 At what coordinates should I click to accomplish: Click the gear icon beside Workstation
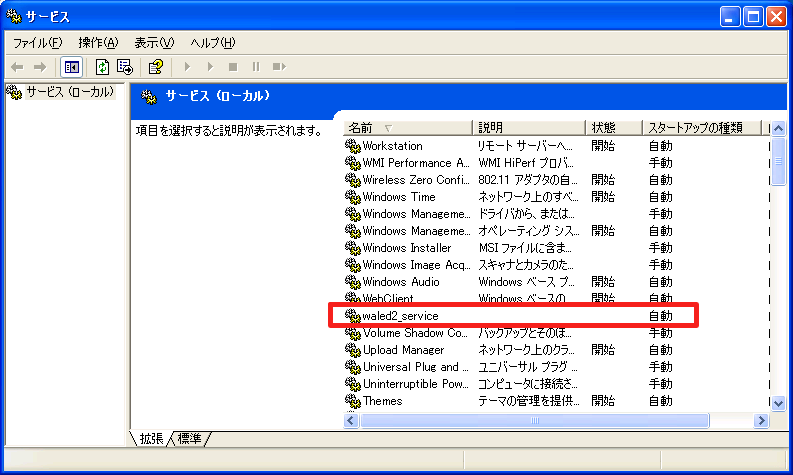pyautogui.click(x=353, y=146)
